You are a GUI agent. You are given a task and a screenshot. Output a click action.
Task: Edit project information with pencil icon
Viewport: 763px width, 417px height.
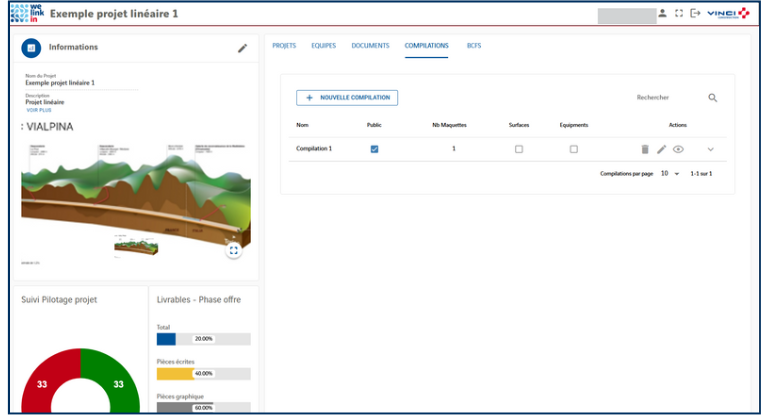[x=242, y=48]
